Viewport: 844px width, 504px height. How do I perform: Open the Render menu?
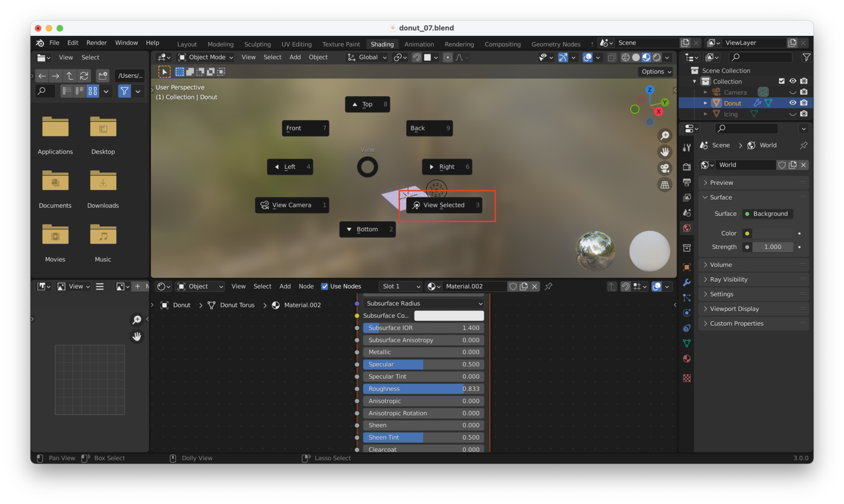(x=97, y=42)
